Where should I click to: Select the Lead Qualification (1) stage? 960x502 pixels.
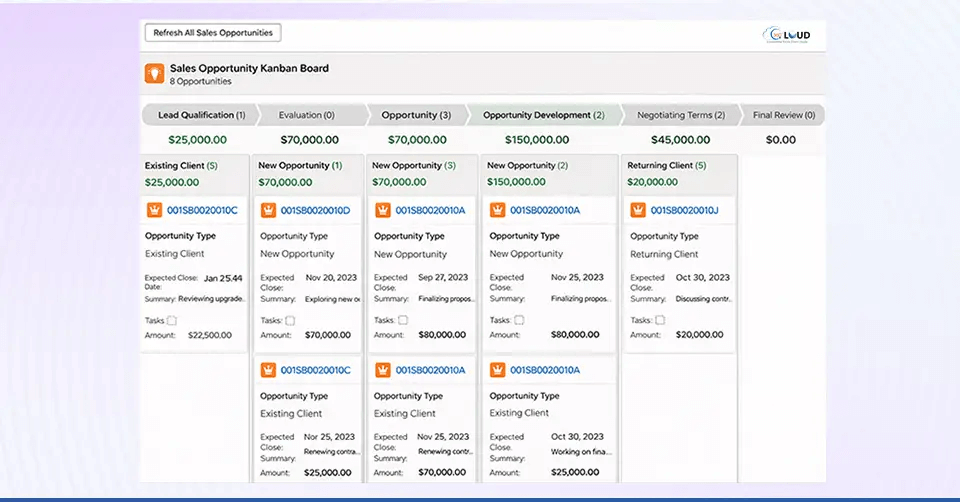(x=200, y=115)
